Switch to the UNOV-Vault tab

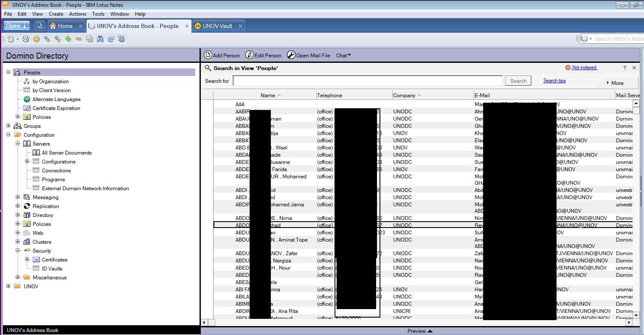click(x=218, y=26)
